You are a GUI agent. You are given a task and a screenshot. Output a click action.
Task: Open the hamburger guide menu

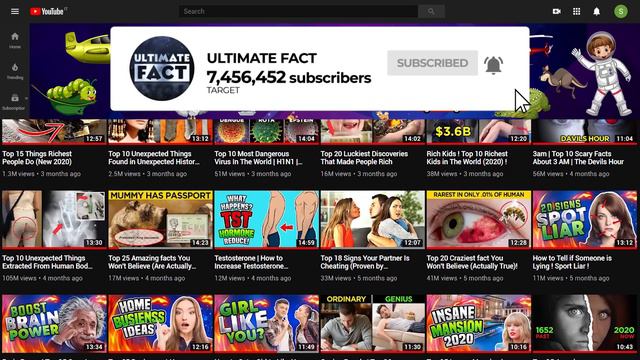pyautogui.click(x=15, y=11)
